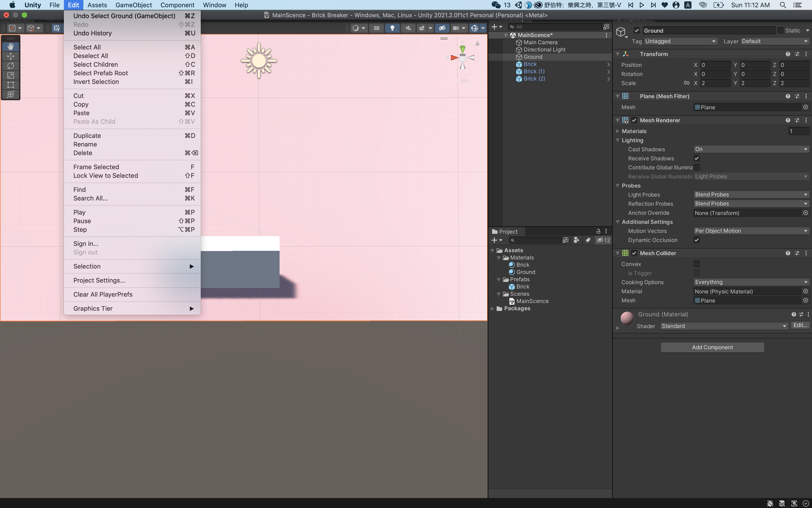
Task: Open the GameObject menu
Action: [133, 5]
